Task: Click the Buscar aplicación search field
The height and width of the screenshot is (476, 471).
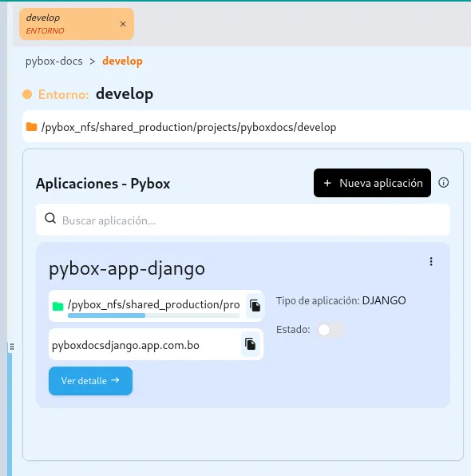Action: tap(243, 220)
